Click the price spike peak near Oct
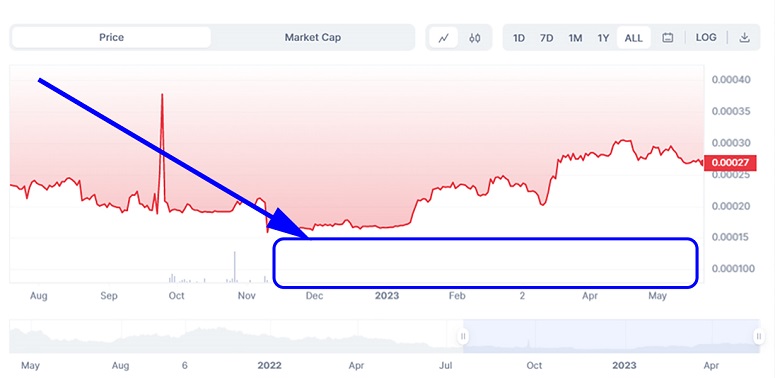The image size is (775, 378). point(162,94)
